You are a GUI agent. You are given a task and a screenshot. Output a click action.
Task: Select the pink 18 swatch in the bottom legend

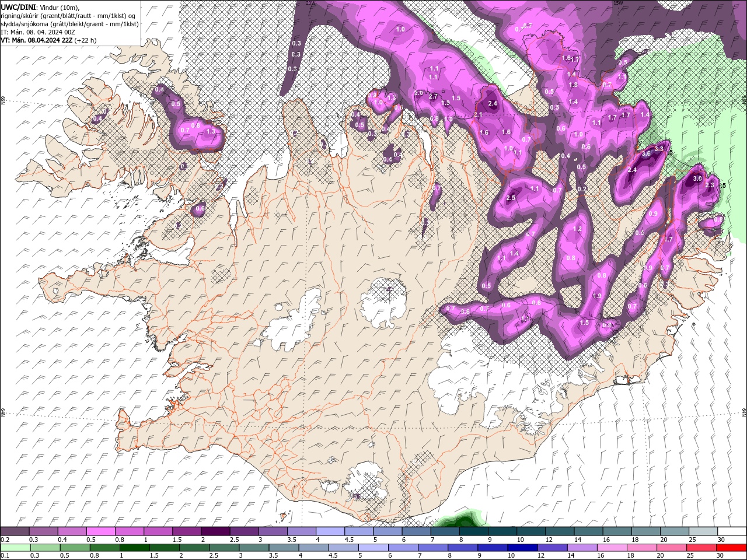coord(641,548)
